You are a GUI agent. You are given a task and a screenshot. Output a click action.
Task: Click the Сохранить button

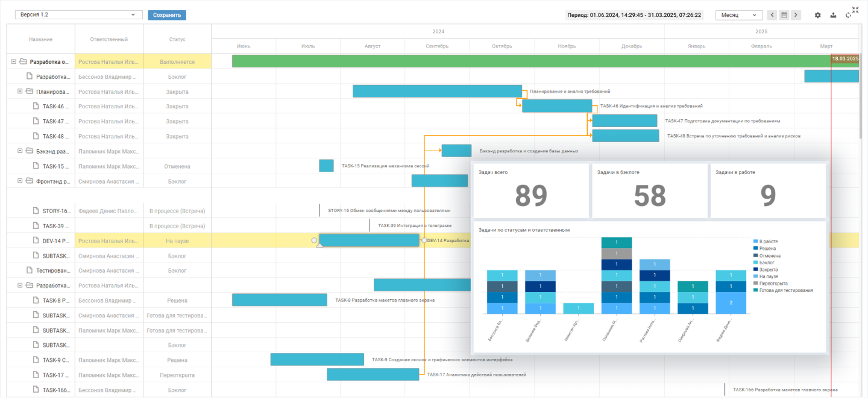tap(167, 15)
